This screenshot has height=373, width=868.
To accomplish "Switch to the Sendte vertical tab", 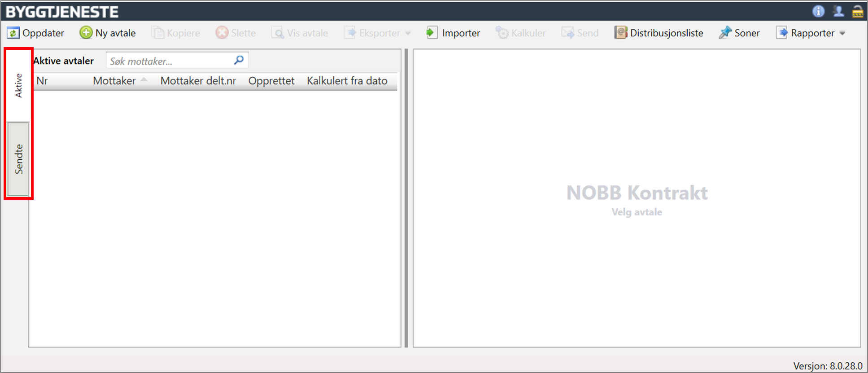I will 18,159.
